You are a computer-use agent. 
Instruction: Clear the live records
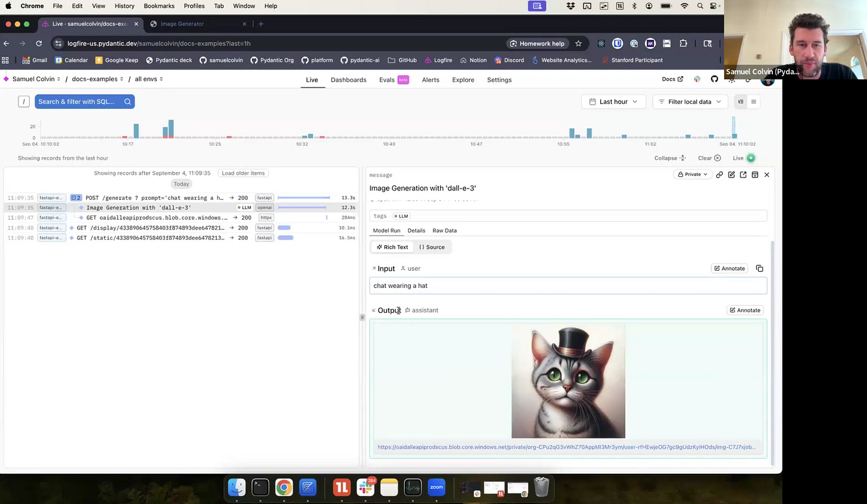tap(709, 158)
